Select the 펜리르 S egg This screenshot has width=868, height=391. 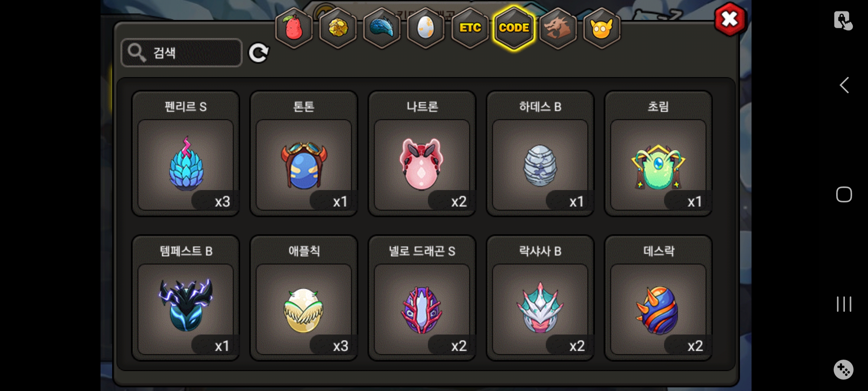click(186, 154)
